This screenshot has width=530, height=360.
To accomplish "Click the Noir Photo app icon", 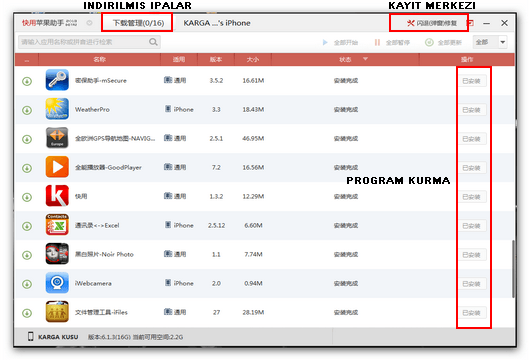I will 57,254.
